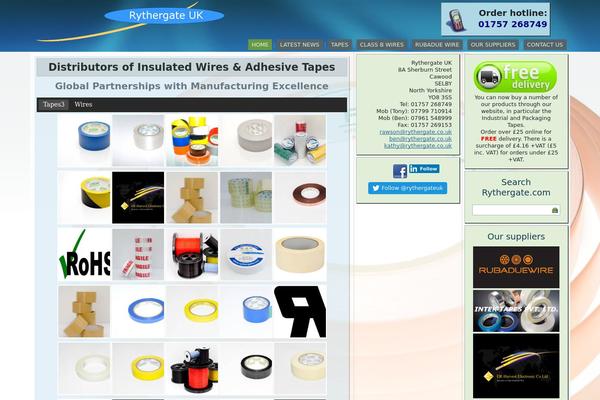Open the Rubadue Wire supplier logo
The height and width of the screenshot is (400, 600).
516,267
